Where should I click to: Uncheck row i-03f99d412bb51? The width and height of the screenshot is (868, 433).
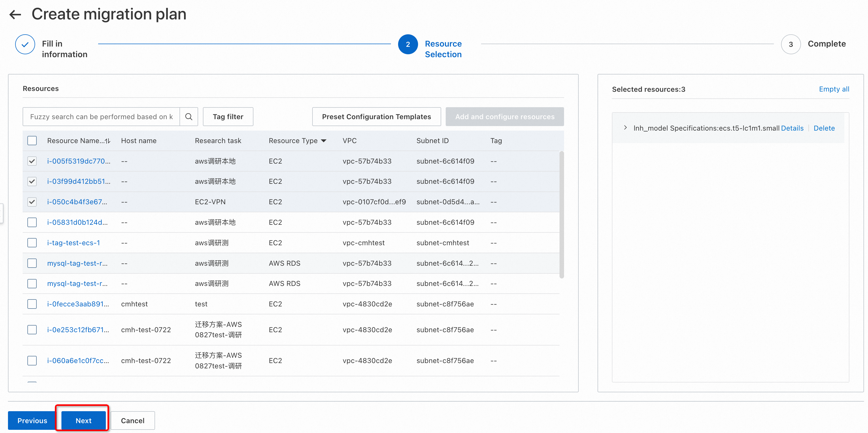(x=32, y=181)
